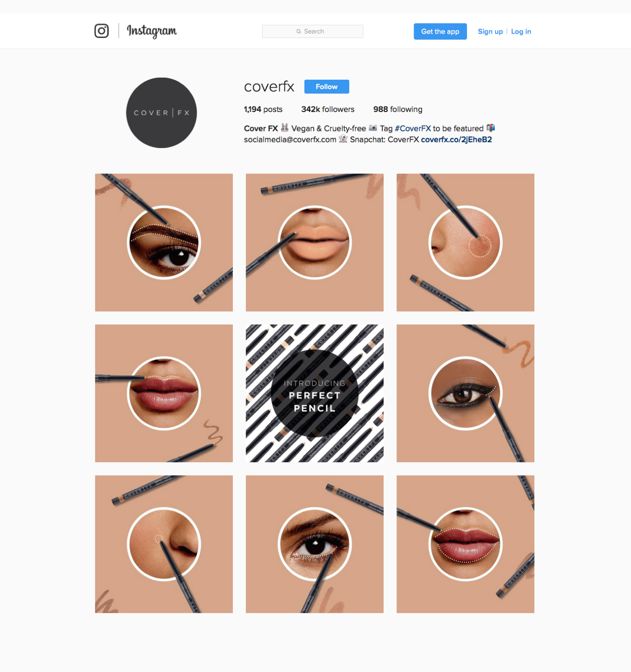The height and width of the screenshot is (672, 631).
Task: View the 988 following list
Action: point(398,109)
